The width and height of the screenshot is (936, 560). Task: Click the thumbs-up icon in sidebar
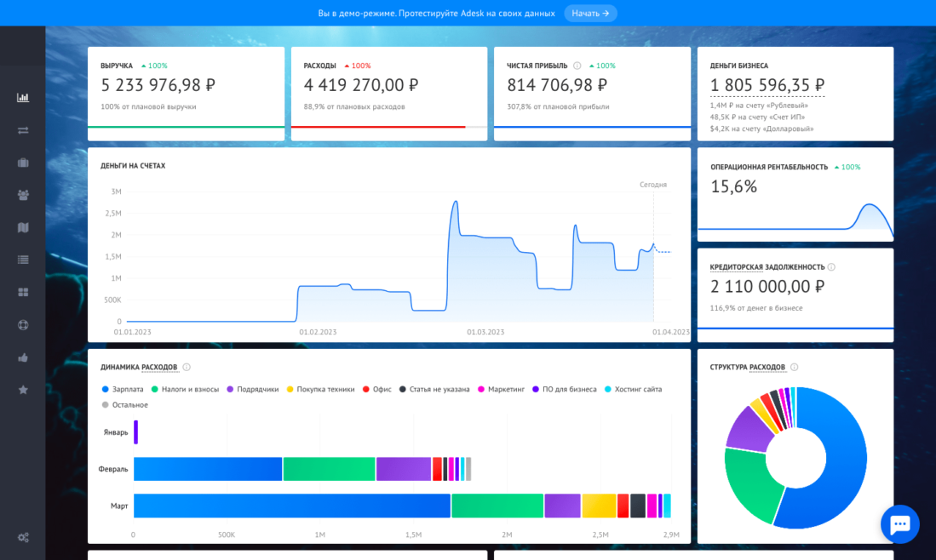[23, 357]
